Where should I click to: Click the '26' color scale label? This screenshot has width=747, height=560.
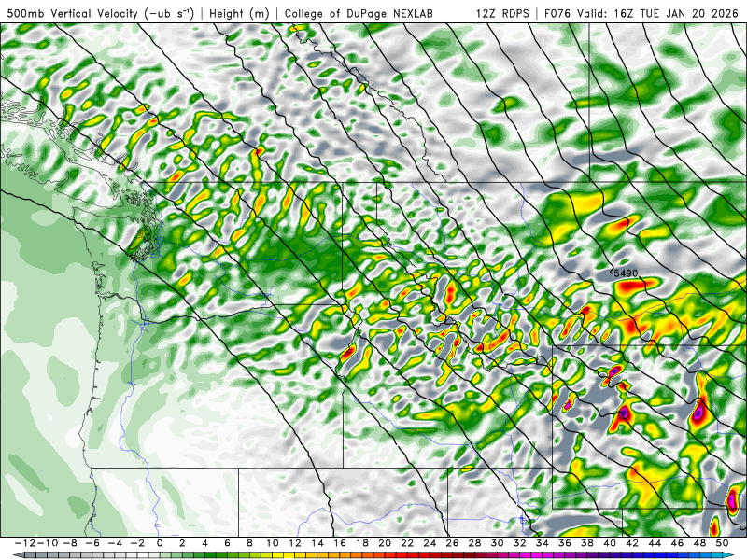pyautogui.click(x=452, y=543)
